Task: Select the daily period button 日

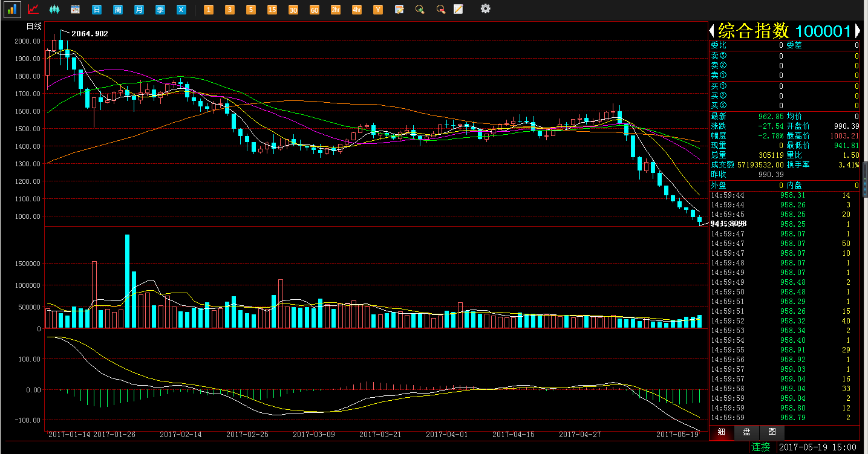Action: (x=97, y=10)
